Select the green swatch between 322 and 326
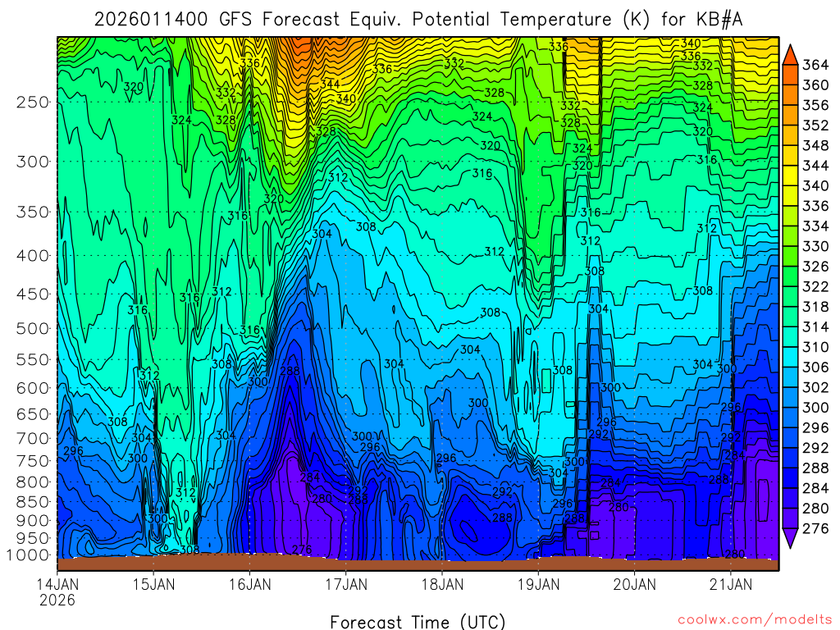This screenshot has height=630, width=840. [792, 276]
